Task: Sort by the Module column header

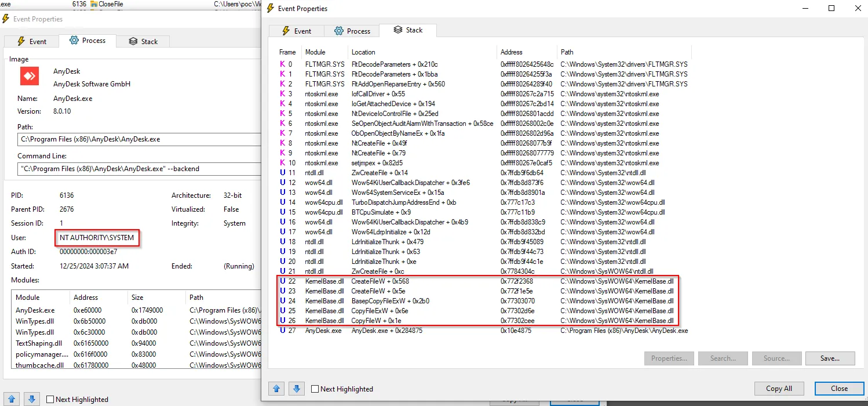Action: [316, 52]
